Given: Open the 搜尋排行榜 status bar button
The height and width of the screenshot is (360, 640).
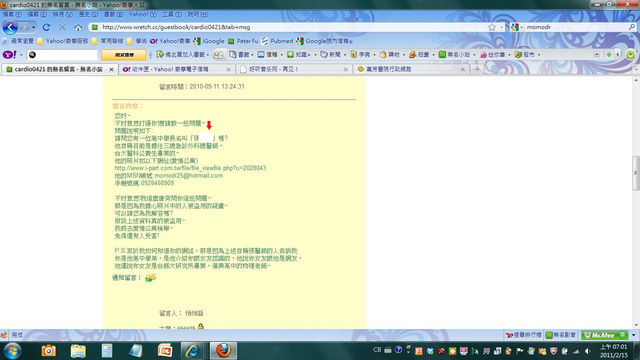Looking at the screenshot, I should click(523, 335).
